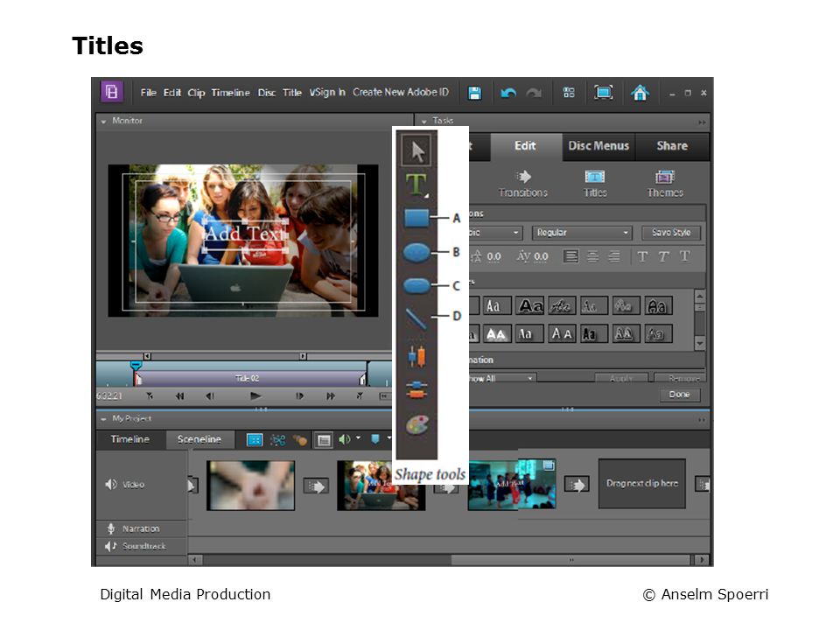Switch to the Disc Menus tab
840x630 pixels.
[x=598, y=146]
